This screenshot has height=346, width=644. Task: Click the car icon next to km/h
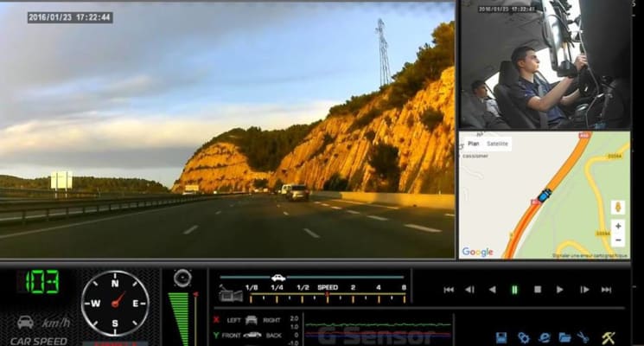coord(25,322)
